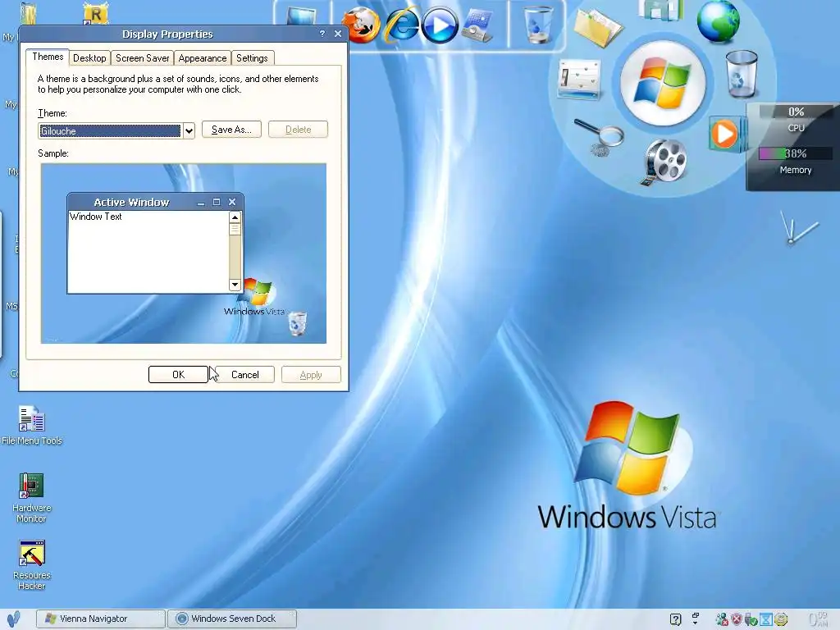
Task: Click the Windows orb in the circular dock
Action: click(x=663, y=83)
